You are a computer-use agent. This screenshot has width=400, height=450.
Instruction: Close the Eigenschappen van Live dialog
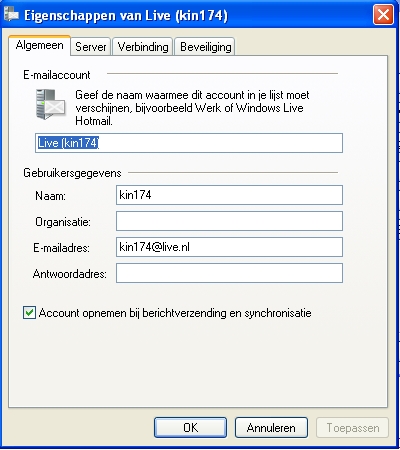[x=383, y=15]
